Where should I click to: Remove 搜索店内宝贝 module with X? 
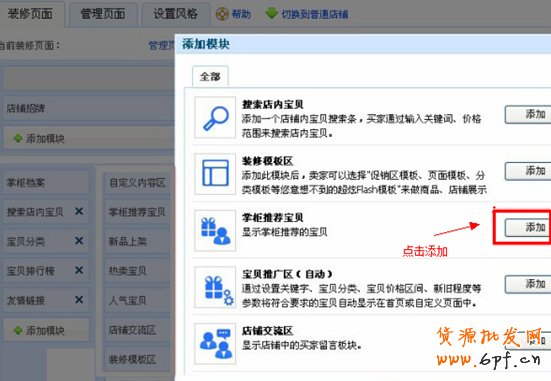(79, 211)
